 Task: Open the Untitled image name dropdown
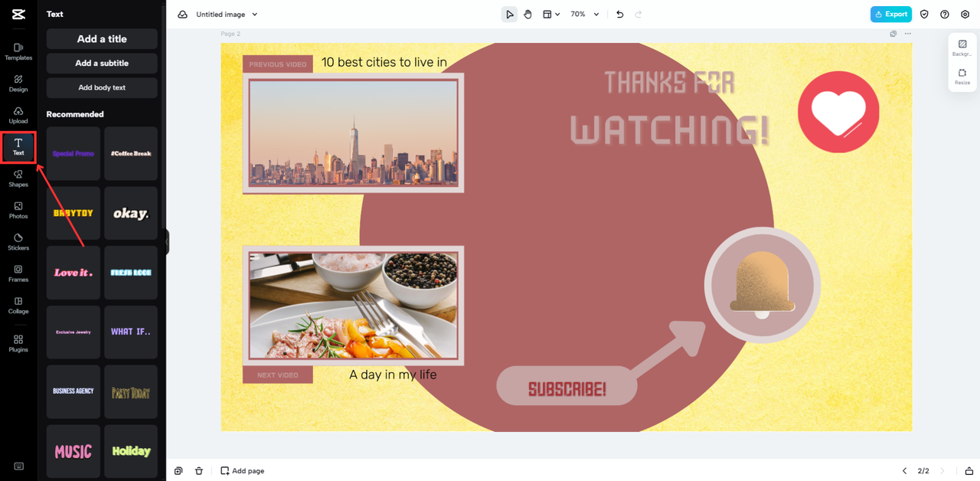(227, 15)
